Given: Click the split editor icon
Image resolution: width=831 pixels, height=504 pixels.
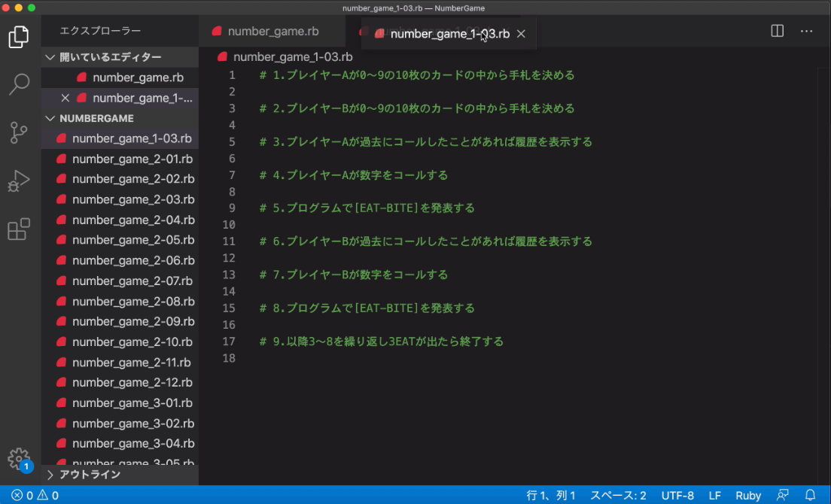Looking at the screenshot, I should pos(777,32).
